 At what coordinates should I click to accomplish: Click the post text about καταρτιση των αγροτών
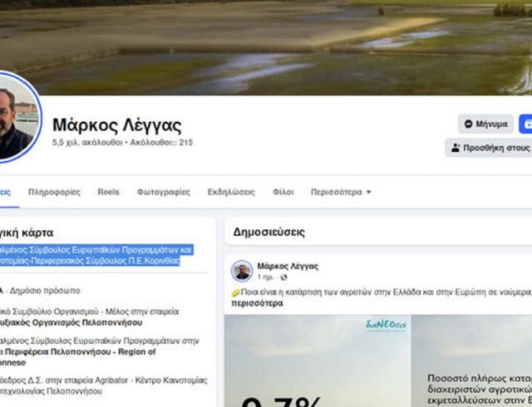[x=382, y=292]
